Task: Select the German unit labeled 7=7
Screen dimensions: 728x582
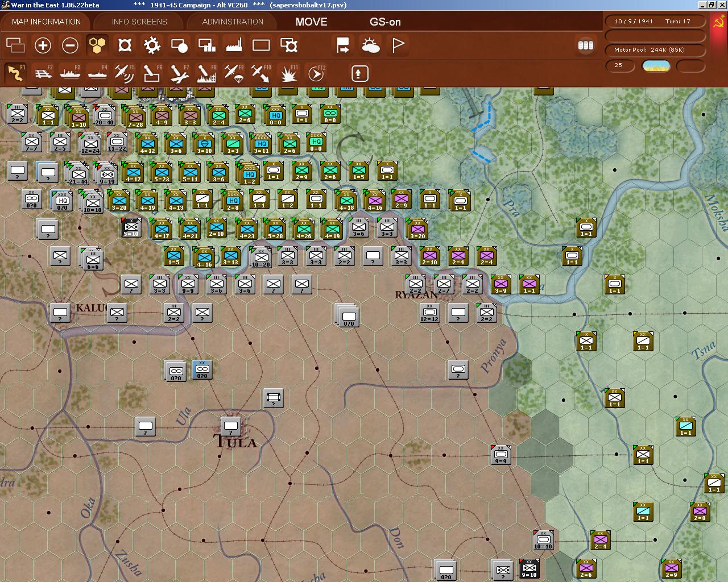Action: 31,142
